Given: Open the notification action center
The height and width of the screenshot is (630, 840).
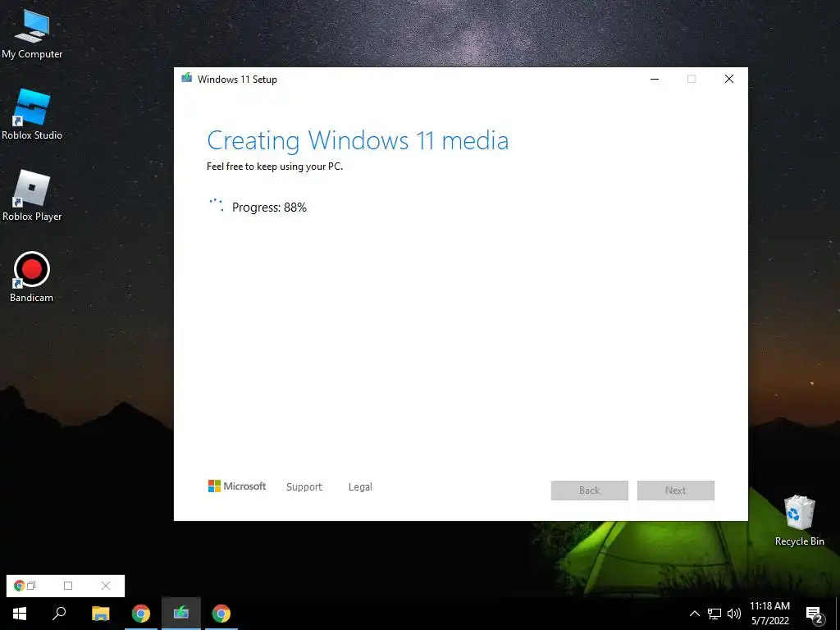Looking at the screenshot, I should coord(815,615).
